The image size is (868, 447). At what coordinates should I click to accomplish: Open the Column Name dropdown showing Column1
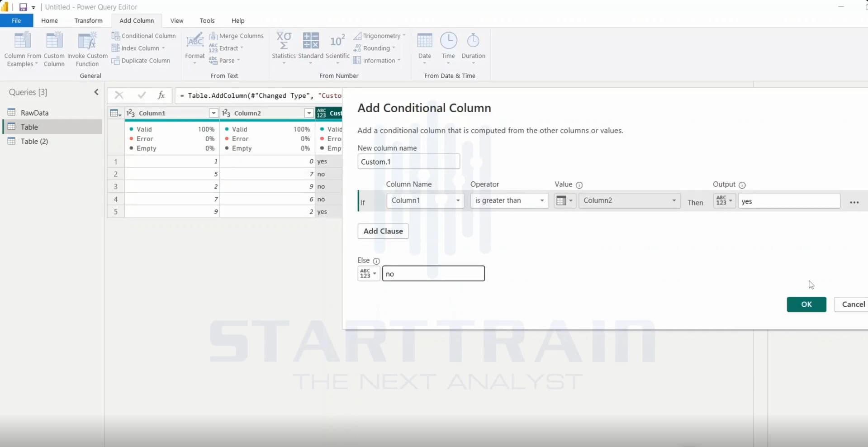tap(425, 200)
